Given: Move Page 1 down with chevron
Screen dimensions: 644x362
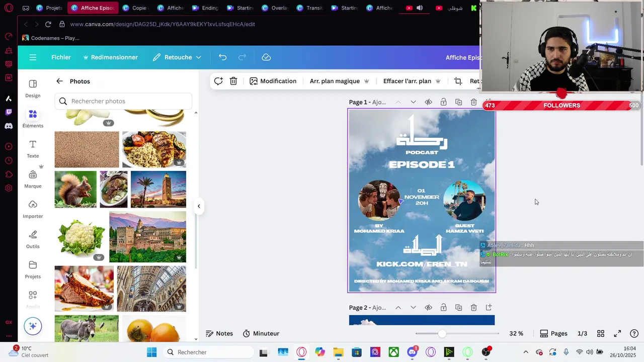Looking at the screenshot, I should [413, 102].
